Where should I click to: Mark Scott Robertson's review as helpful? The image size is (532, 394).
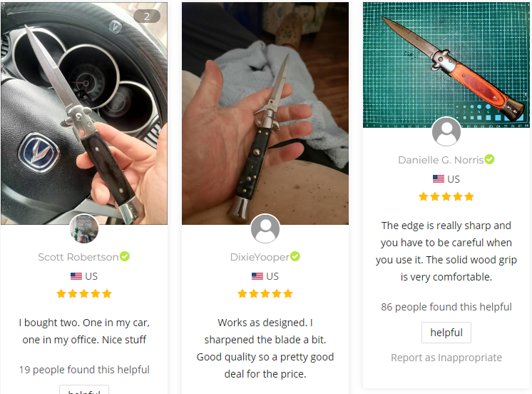(84, 390)
